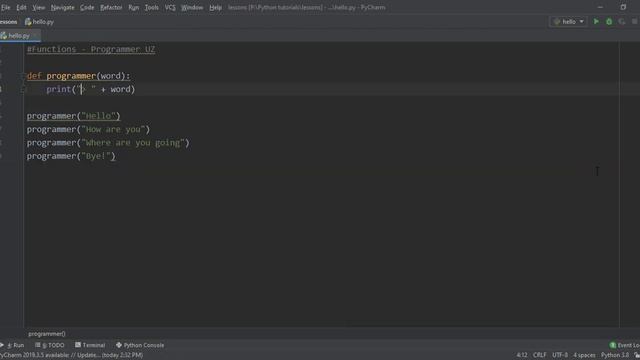This screenshot has width=640, height=360.
Task: Open the Window menu
Action: pos(192,7)
